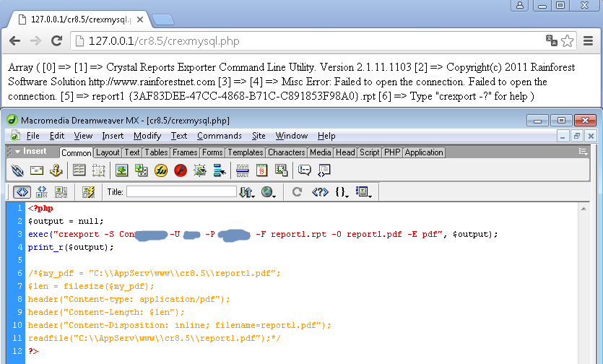Select the Frames insert tab
The image size is (603, 364).
click(x=185, y=152)
